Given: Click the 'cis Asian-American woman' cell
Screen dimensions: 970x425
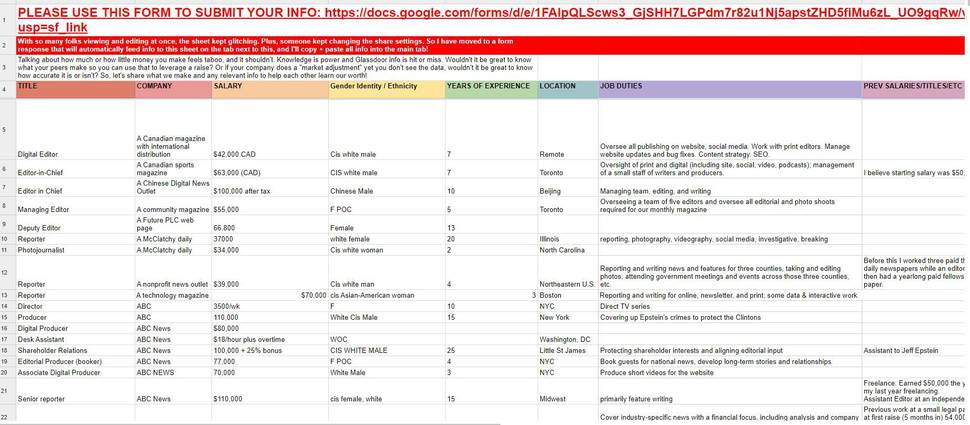Looking at the screenshot, I should (387, 295).
